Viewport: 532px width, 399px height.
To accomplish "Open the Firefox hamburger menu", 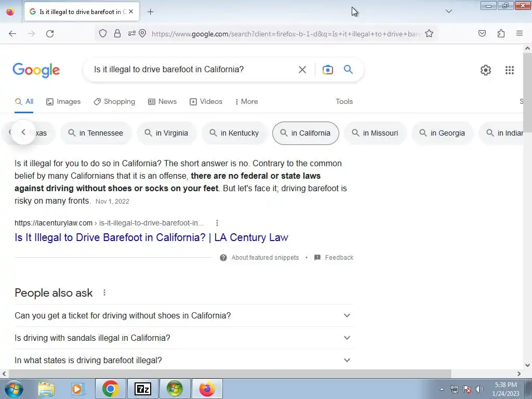I will pyautogui.click(x=520, y=33).
